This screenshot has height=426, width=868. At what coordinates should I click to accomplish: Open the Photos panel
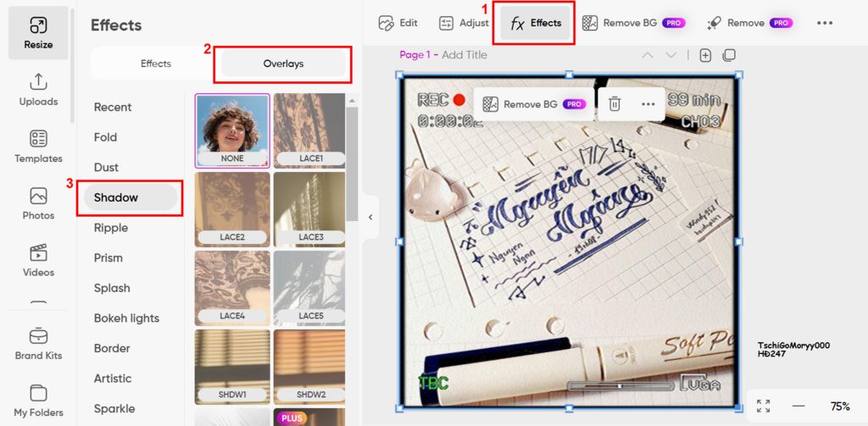38,203
